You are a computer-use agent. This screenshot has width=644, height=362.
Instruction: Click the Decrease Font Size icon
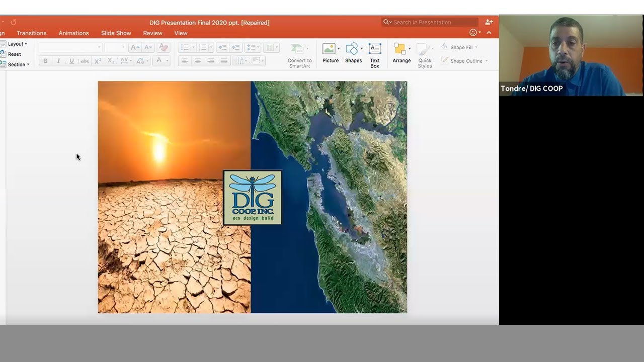(x=148, y=47)
